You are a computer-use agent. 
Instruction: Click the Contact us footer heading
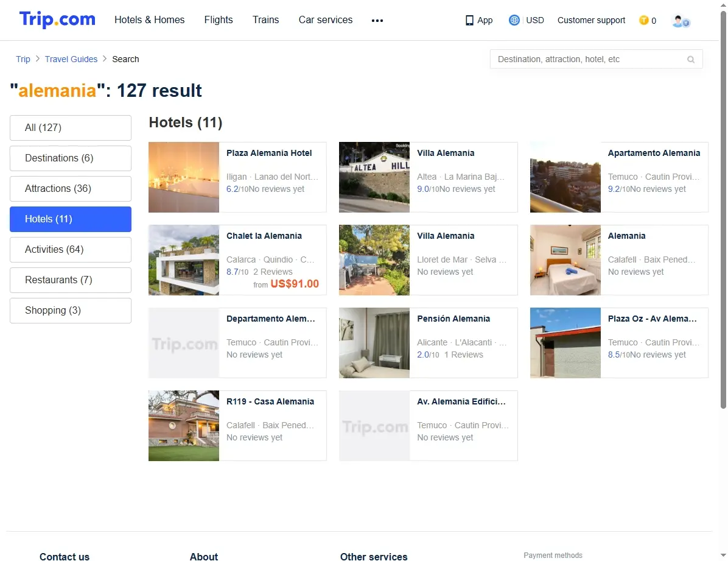(65, 556)
